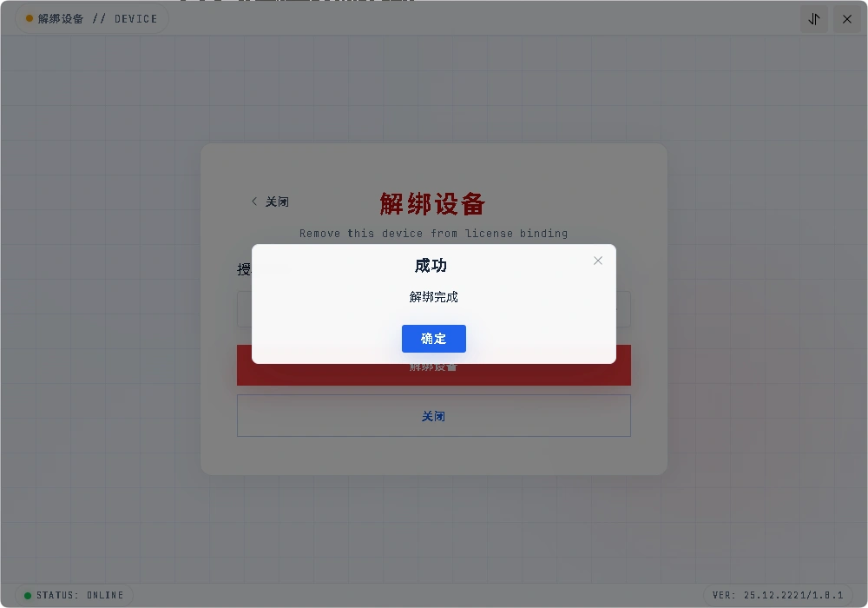Close the window with the top-right X

tap(847, 18)
